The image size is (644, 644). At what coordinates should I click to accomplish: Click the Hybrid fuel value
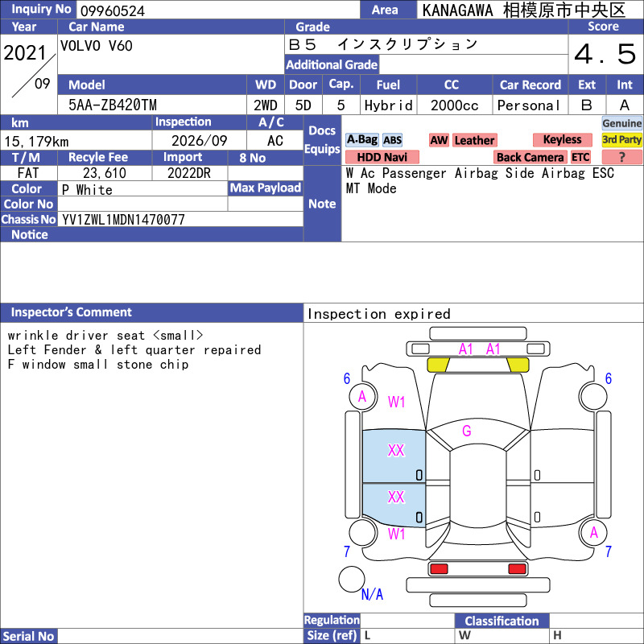tap(388, 105)
